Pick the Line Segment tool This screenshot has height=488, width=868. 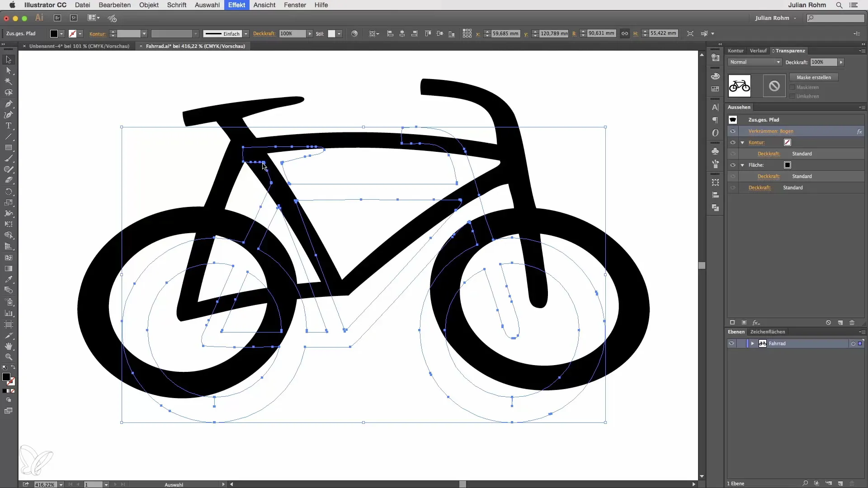[8, 136]
